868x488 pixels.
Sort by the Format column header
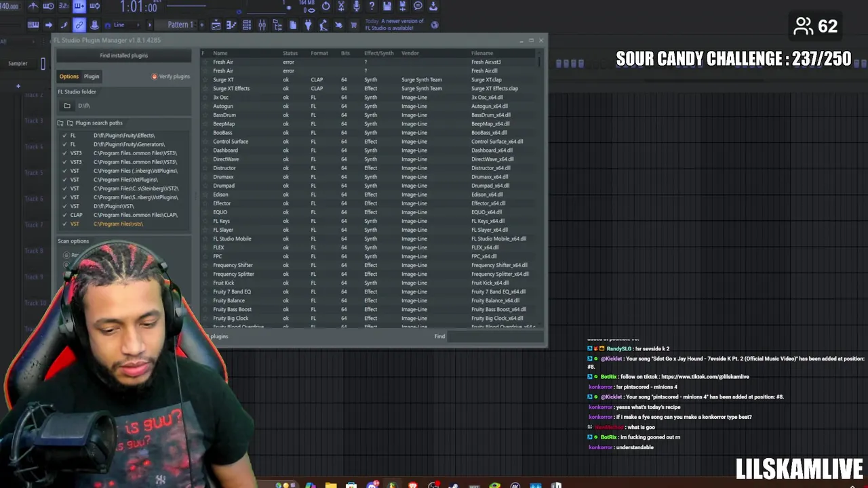point(319,53)
